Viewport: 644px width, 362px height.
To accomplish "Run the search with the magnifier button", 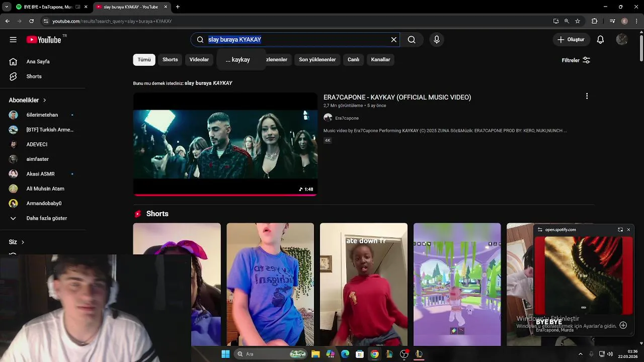I will coord(412,40).
